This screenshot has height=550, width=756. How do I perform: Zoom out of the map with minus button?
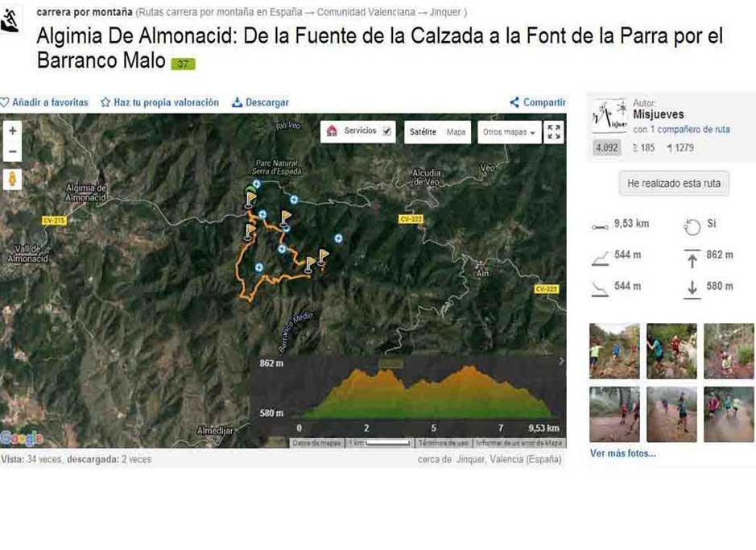(x=12, y=151)
